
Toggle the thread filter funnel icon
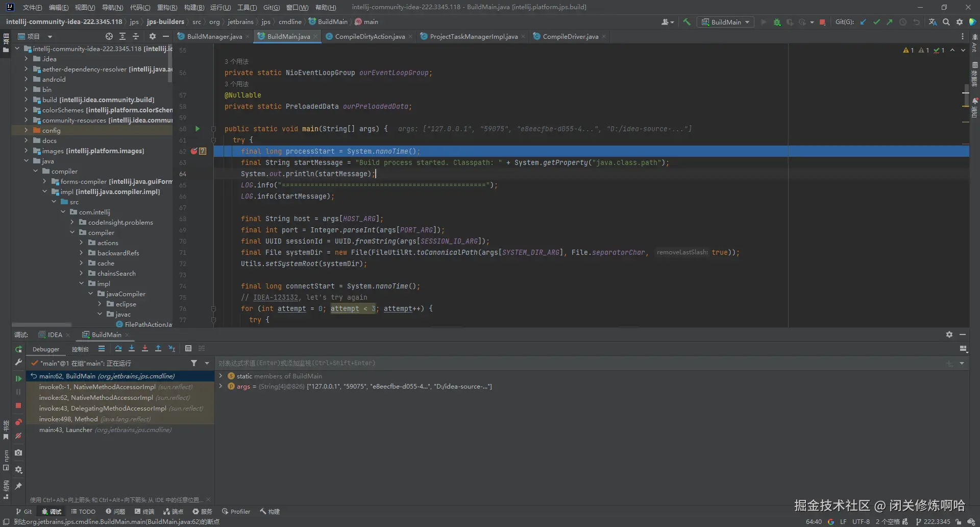[x=194, y=363]
